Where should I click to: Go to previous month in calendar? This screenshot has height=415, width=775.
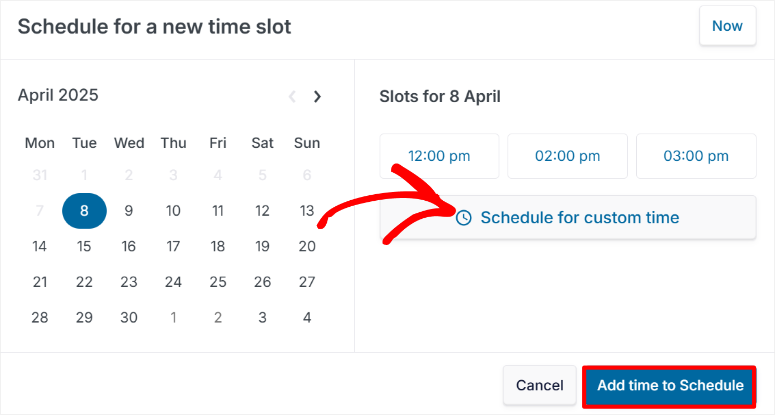[292, 97]
